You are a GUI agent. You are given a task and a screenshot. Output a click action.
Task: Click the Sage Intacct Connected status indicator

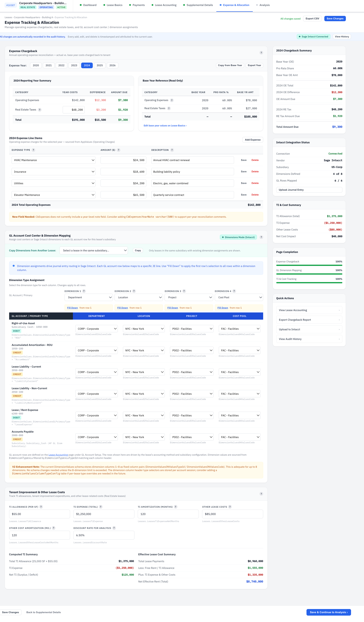pos(314,36)
